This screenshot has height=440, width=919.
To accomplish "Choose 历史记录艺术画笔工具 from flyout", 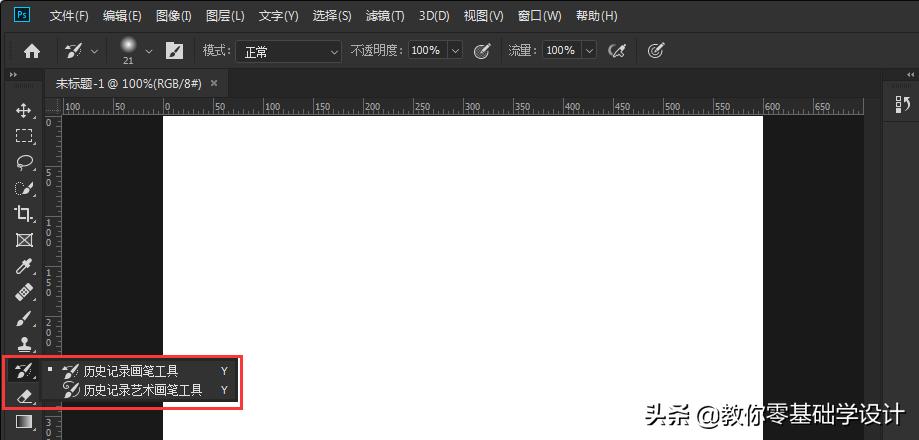I will tap(139, 390).
